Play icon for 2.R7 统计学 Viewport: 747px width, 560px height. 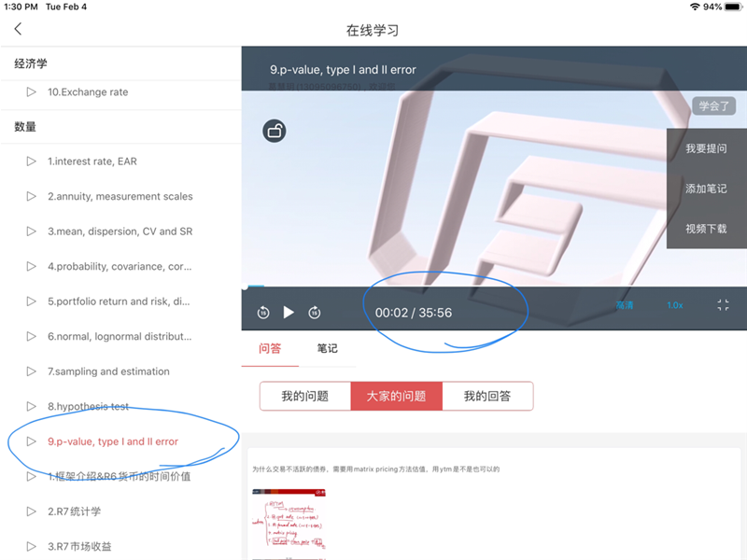[x=32, y=511]
